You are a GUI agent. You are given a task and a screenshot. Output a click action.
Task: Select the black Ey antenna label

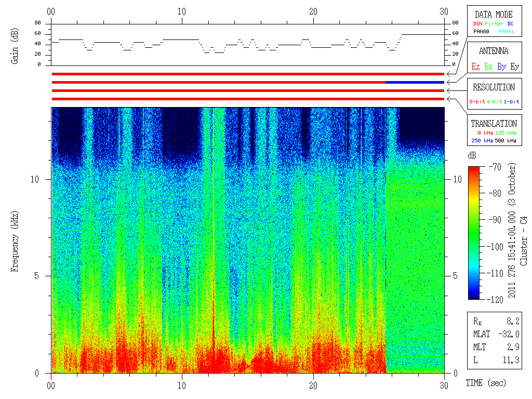click(x=515, y=66)
